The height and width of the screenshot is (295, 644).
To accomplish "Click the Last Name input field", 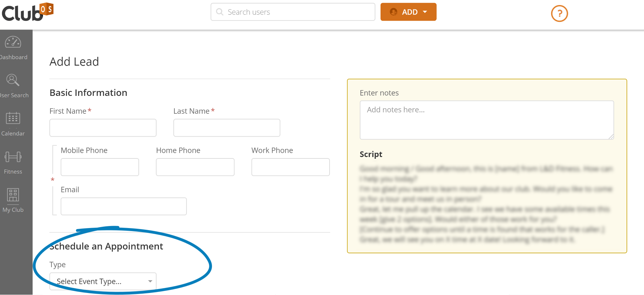I will click(227, 128).
